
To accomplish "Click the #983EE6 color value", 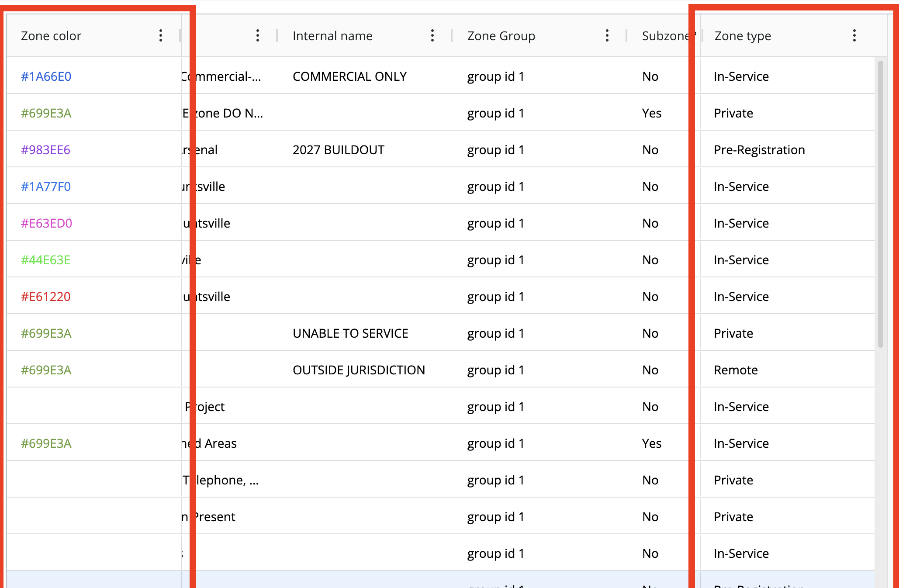I will (x=45, y=149).
